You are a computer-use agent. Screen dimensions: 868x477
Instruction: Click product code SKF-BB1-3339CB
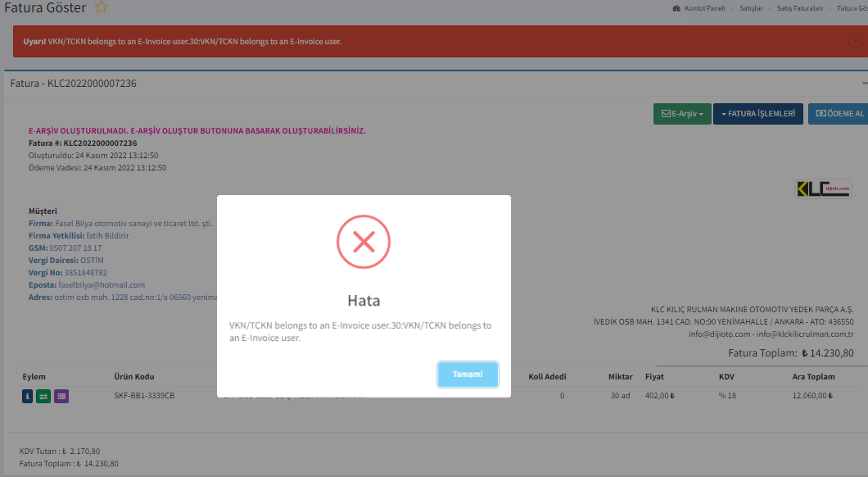tap(144, 396)
